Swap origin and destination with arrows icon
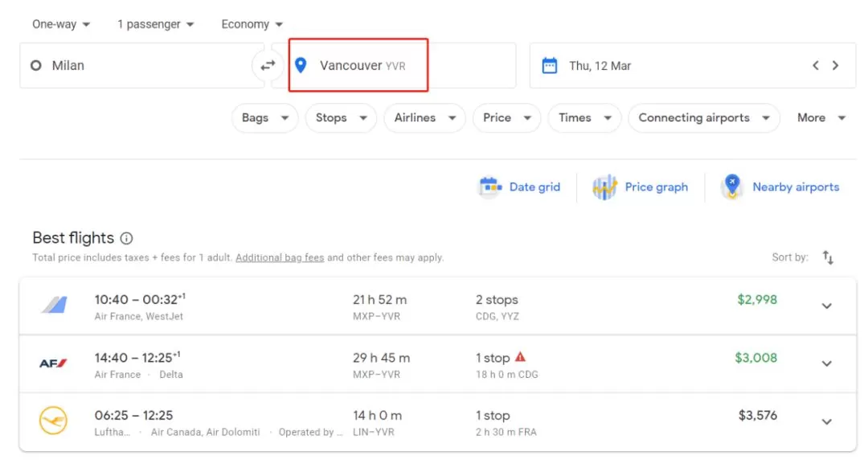868x464 pixels. coord(268,65)
